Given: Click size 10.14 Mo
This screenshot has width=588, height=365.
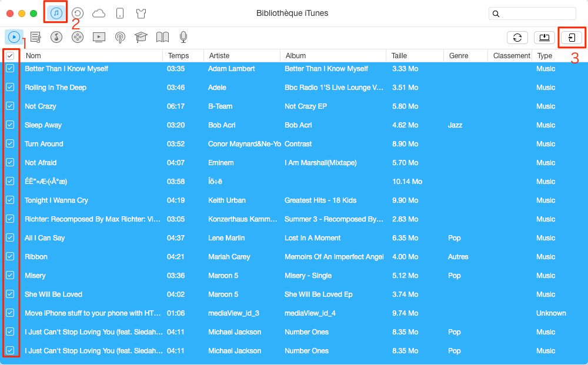Looking at the screenshot, I should click(x=407, y=182).
